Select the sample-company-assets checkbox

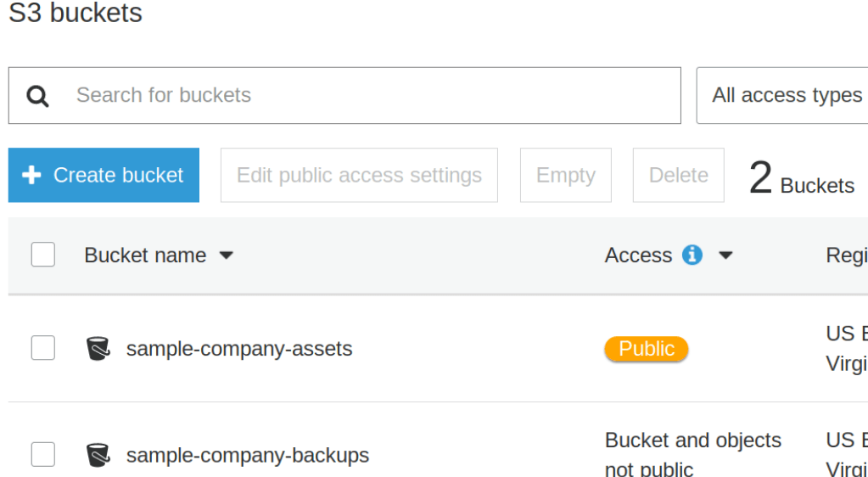43,348
